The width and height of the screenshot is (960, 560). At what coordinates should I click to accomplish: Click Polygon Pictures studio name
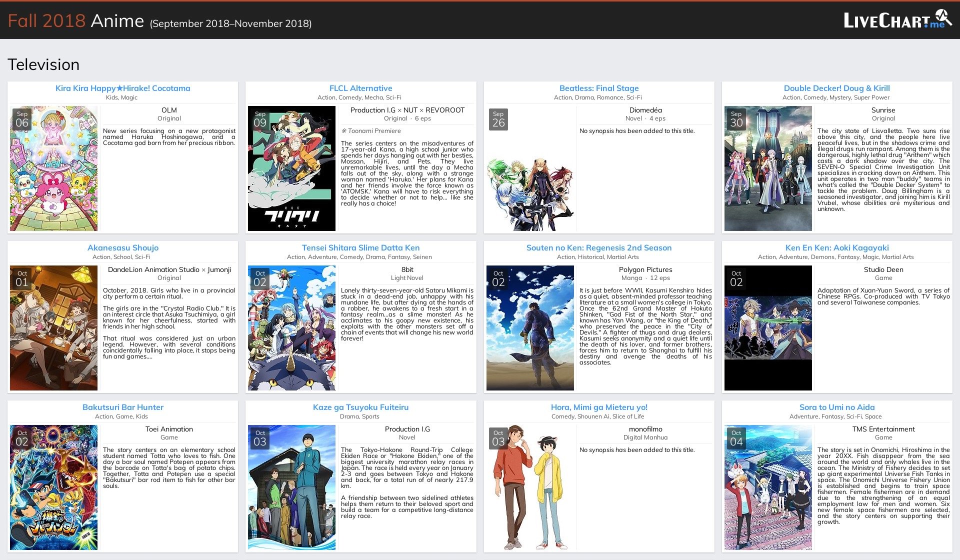coord(645,269)
